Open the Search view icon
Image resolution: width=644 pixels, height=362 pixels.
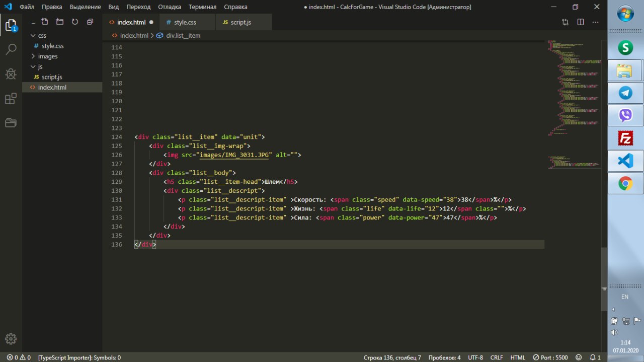[x=11, y=49]
